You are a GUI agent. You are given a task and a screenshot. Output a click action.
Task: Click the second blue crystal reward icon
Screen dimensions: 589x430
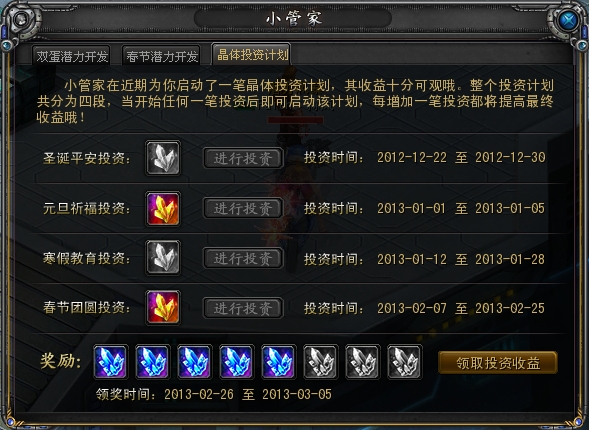(x=153, y=362)
